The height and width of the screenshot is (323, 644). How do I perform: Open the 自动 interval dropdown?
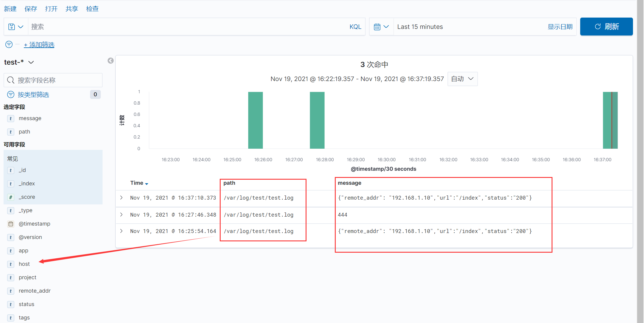click(462, 79)
